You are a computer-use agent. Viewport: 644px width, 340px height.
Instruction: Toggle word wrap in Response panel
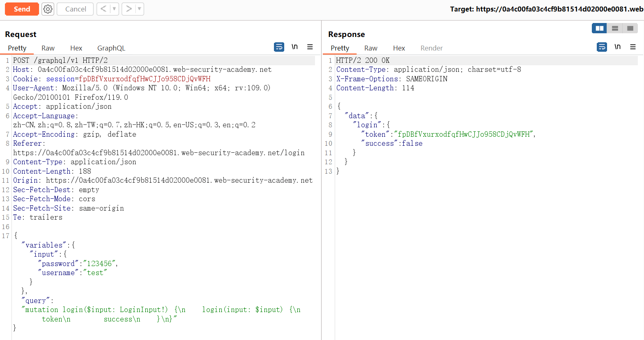click(x=602, y=47)
